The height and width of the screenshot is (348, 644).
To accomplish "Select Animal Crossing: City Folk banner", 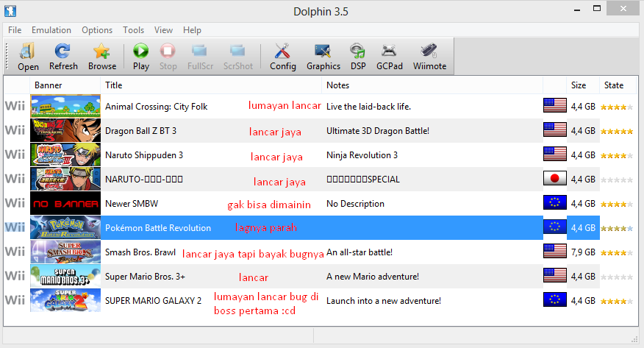I will click(65, 106).
